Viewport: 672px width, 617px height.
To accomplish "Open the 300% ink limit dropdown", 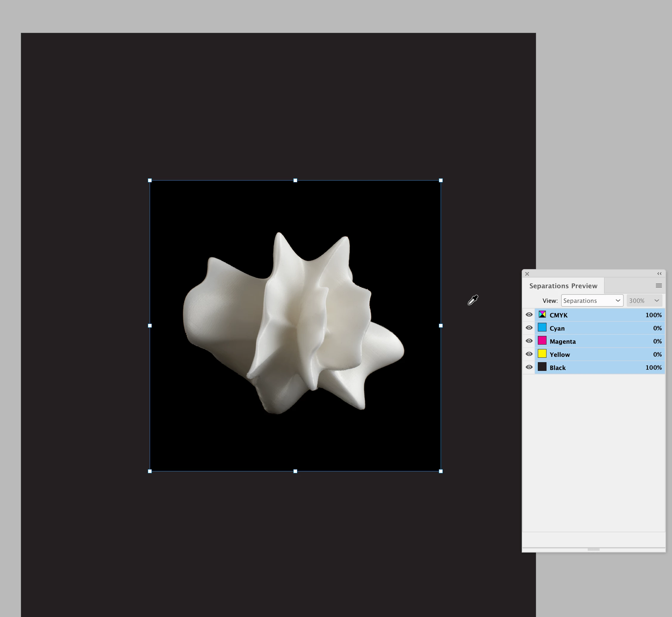I will [644, 300].
